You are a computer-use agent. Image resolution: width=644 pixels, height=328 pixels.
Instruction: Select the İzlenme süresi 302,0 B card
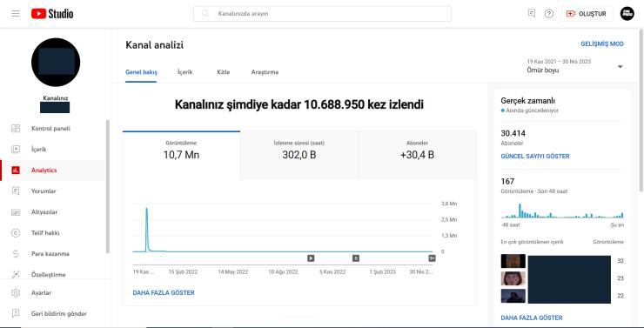coord(299,155)
